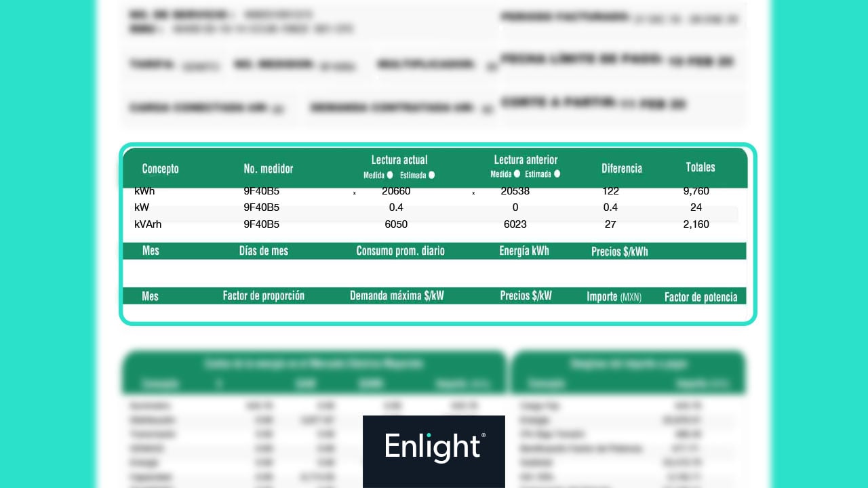868x488 pixels.
Task: Click the Totales column header
Action: pyautogui.click(x=701, y=167)
